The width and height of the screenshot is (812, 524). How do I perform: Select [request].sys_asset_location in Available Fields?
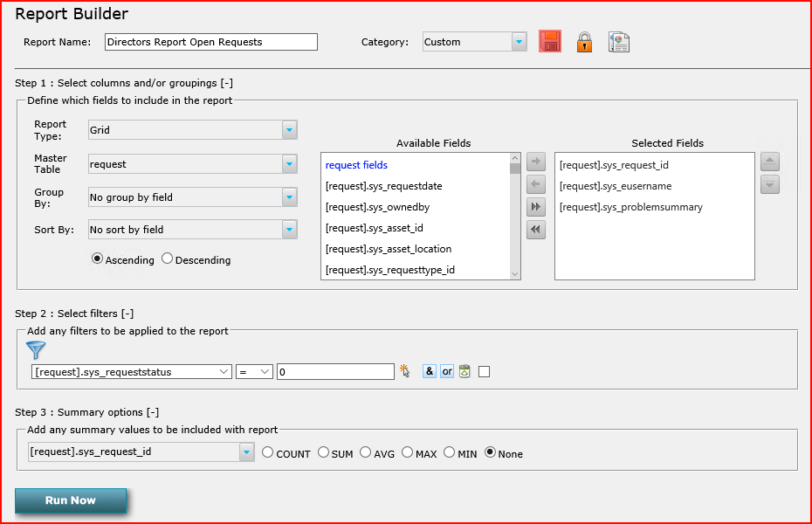pyautogui.click(x=389, y=249)
